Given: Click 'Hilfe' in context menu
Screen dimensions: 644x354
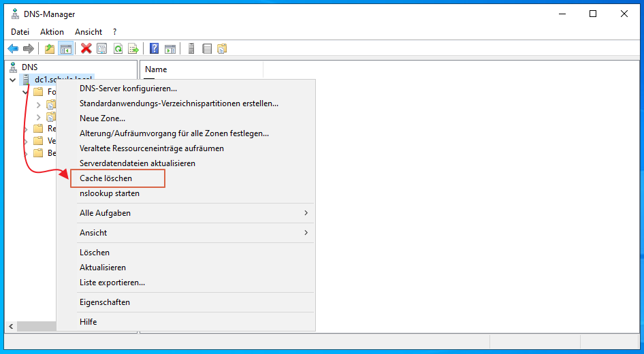Looking at the screenshot, I should pos(186,322).
